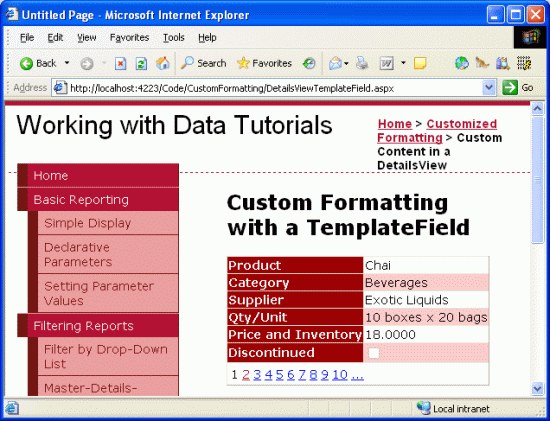Expand the address bar dropdown
Screen dimensions: 550x421
pos(489,88)
